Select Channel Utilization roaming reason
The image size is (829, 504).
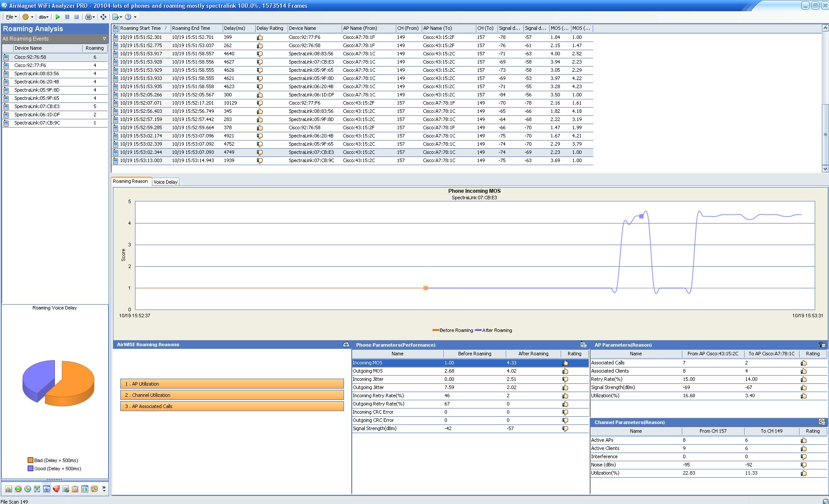(232, 395)
